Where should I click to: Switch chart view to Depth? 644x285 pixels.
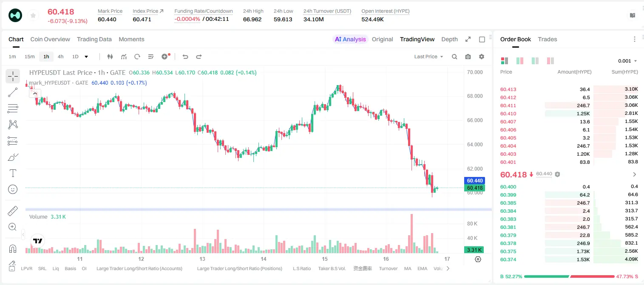click(449, 39)
